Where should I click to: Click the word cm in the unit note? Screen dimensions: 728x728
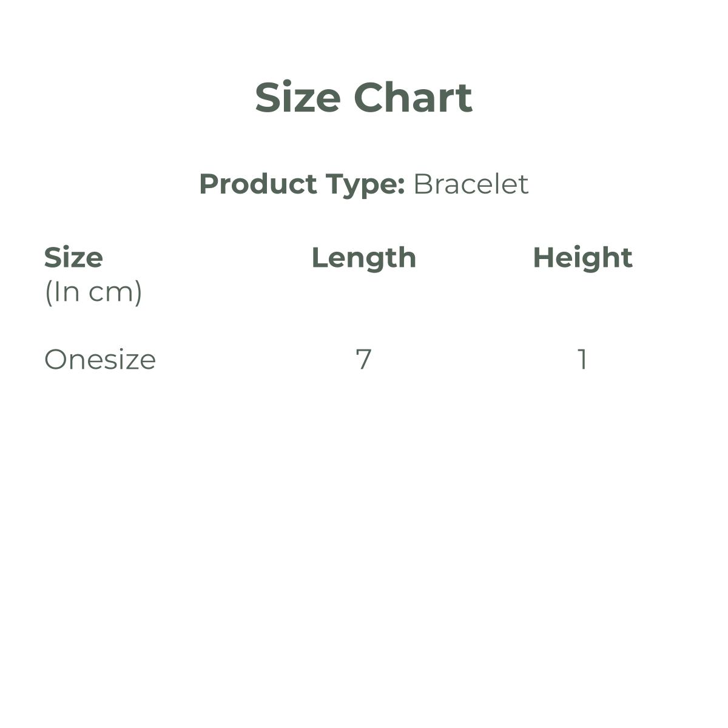tap(112, 293)
